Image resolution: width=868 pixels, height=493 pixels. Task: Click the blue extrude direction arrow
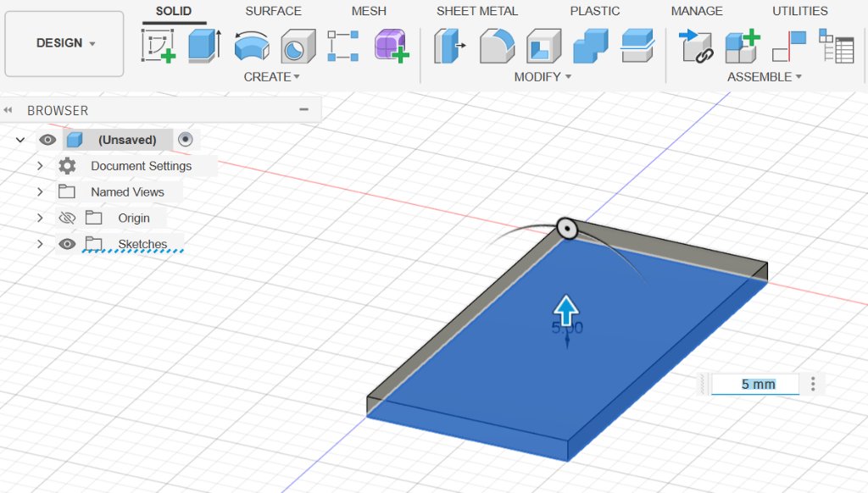click(x=565, y=310)
